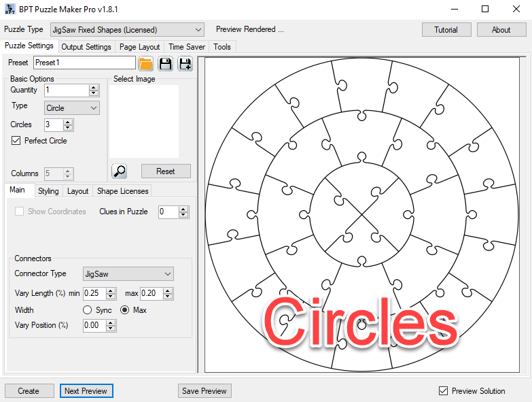
Task: Switch to the Output Settings tab
Action: coord(86,47)
